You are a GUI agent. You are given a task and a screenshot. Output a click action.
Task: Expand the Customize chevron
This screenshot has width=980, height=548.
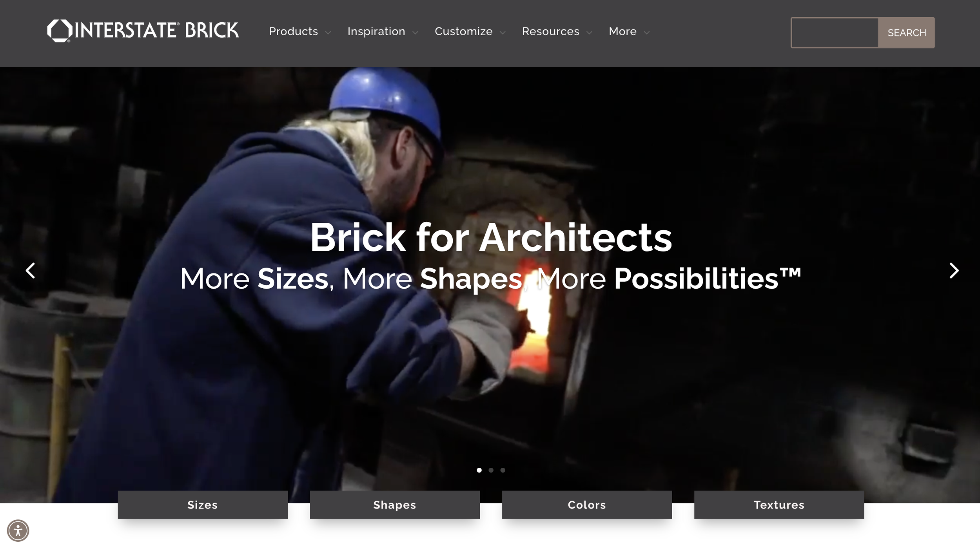[x=503, y=33]
